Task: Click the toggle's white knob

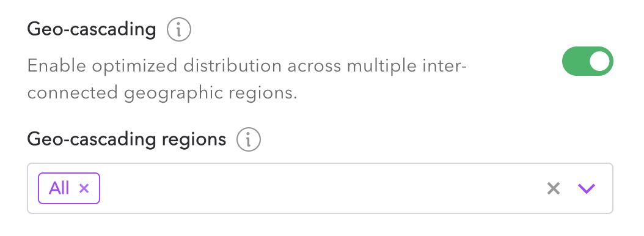Action: 599,61
